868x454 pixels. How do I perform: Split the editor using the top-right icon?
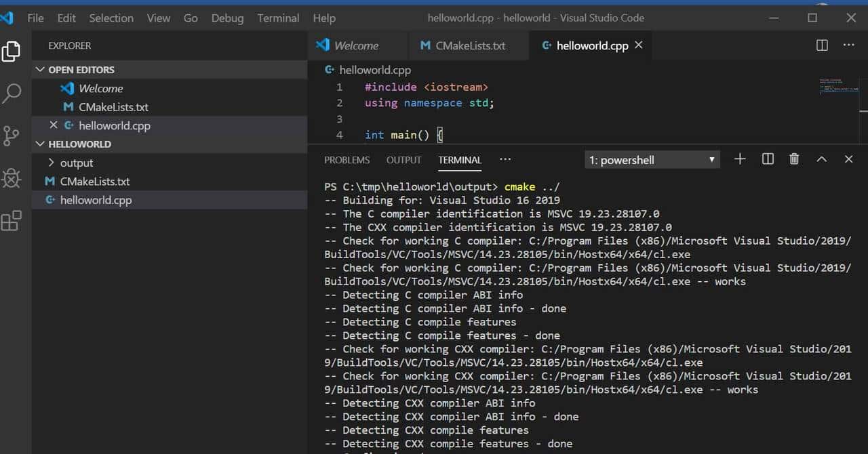click(x=821, y=45)
